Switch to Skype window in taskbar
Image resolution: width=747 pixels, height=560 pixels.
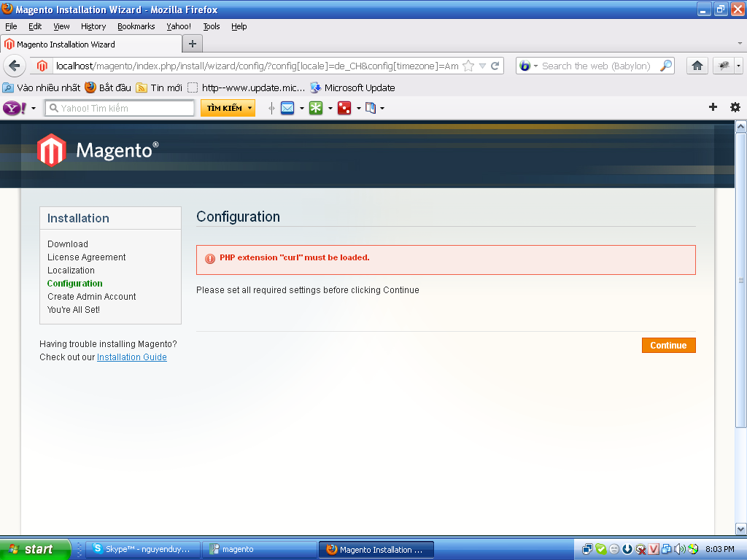click(142, 549)
